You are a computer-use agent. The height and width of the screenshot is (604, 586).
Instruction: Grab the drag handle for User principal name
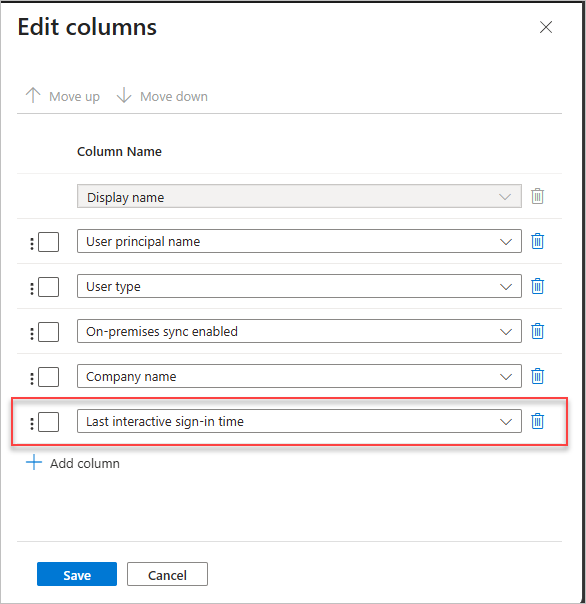(32, 243)
